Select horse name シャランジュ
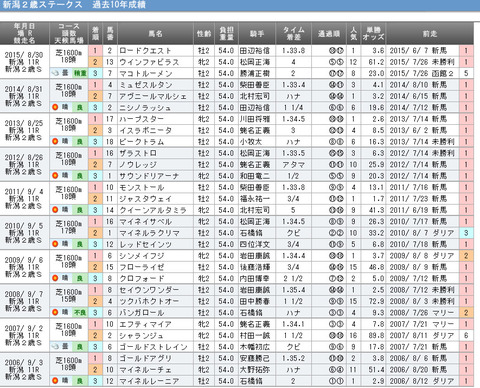Screen dimensions: 480x388 (141, 335)
